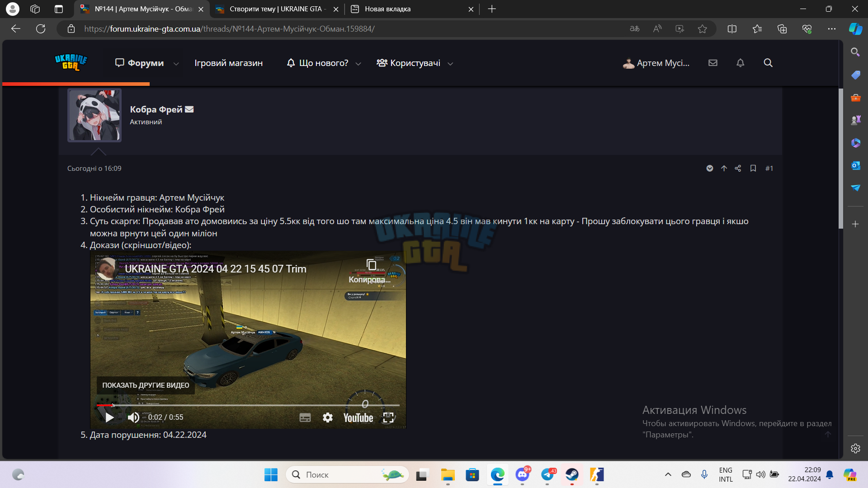Enter fullscreen on YouTube video

click(388, 418)
